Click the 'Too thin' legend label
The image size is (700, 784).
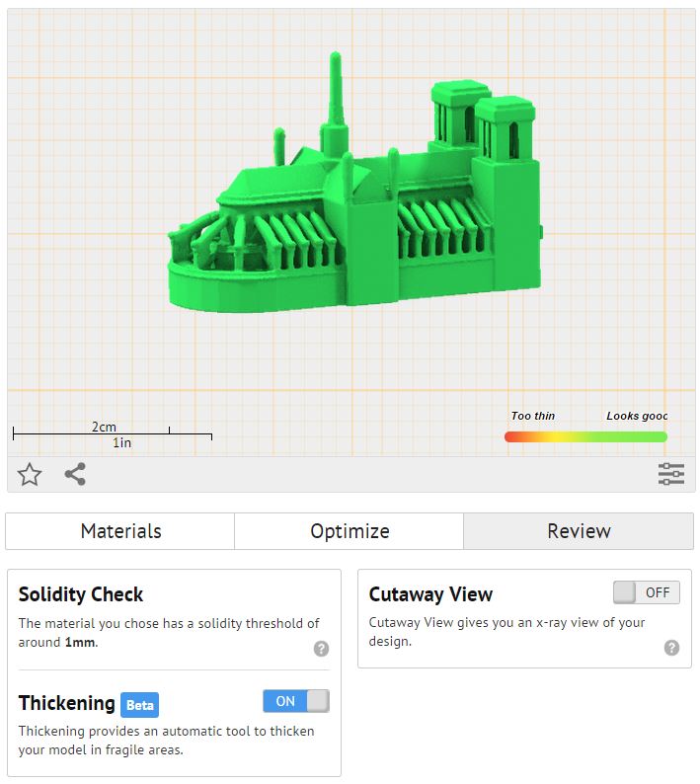click(x=533, y=416)
